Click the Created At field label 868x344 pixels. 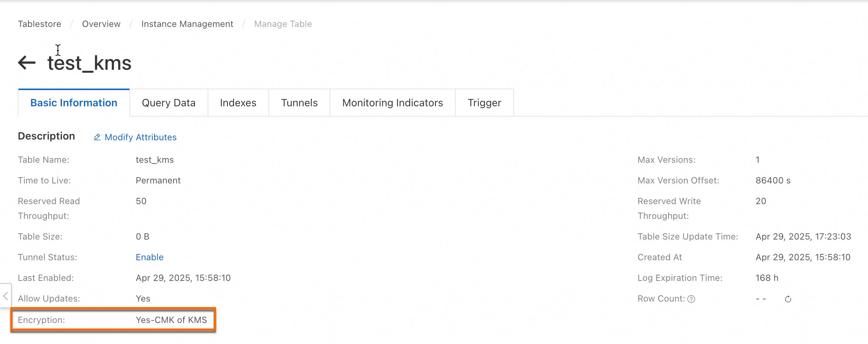[x=660, y=257]
